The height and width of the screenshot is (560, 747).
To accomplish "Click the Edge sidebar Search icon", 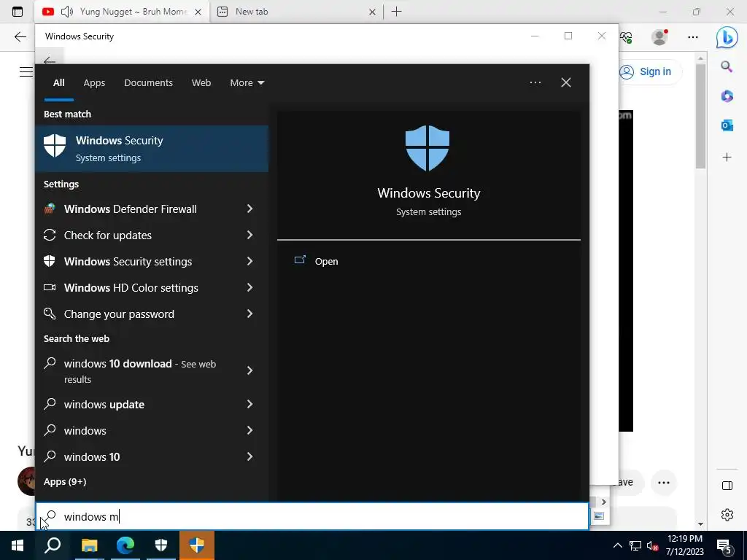I will tap(727, 66).
